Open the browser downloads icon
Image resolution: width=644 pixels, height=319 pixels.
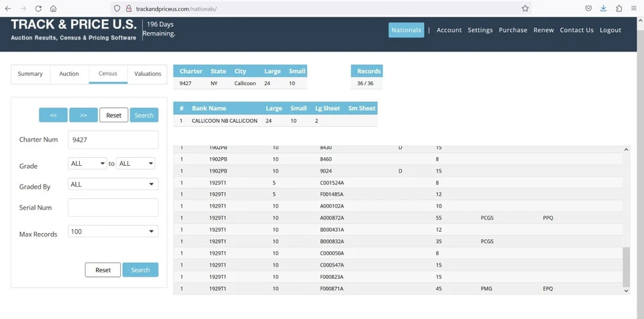click(603, 9)
